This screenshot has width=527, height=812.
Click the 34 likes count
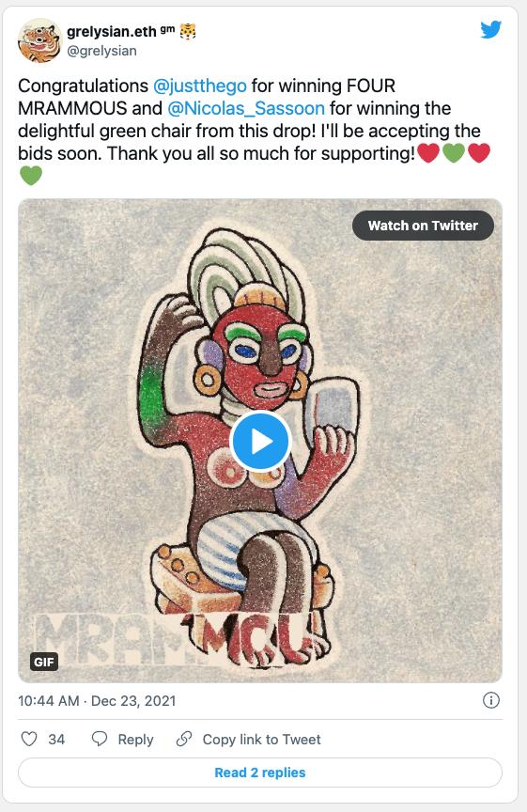click(56, 739)
